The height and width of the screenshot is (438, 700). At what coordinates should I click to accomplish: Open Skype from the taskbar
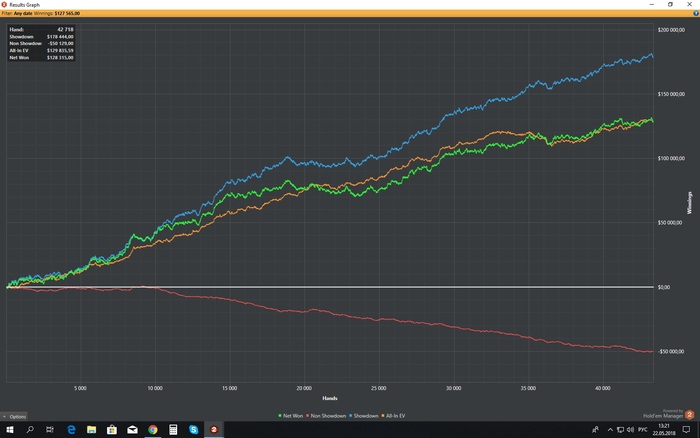pos(193,430)
